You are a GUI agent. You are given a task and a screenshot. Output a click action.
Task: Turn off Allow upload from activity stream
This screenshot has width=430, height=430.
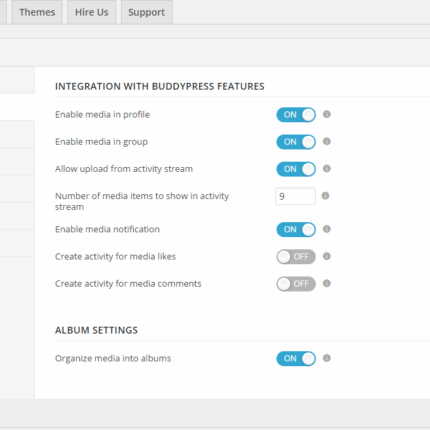coord(296,169)
